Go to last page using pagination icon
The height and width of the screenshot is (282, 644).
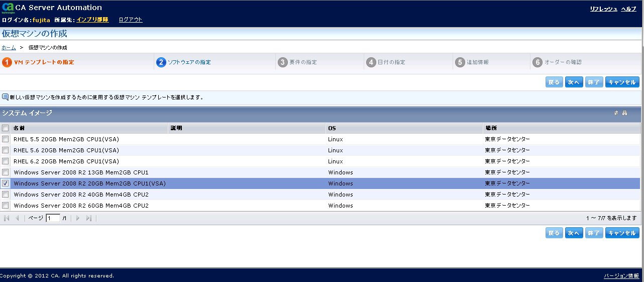(89, 218)
